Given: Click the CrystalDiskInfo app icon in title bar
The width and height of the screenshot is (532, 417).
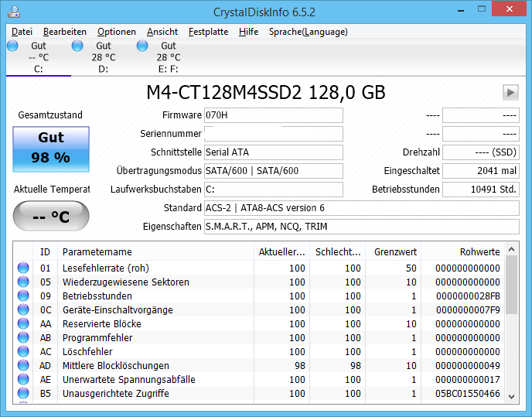Looking at the screenshot, I should coord(14,12).
